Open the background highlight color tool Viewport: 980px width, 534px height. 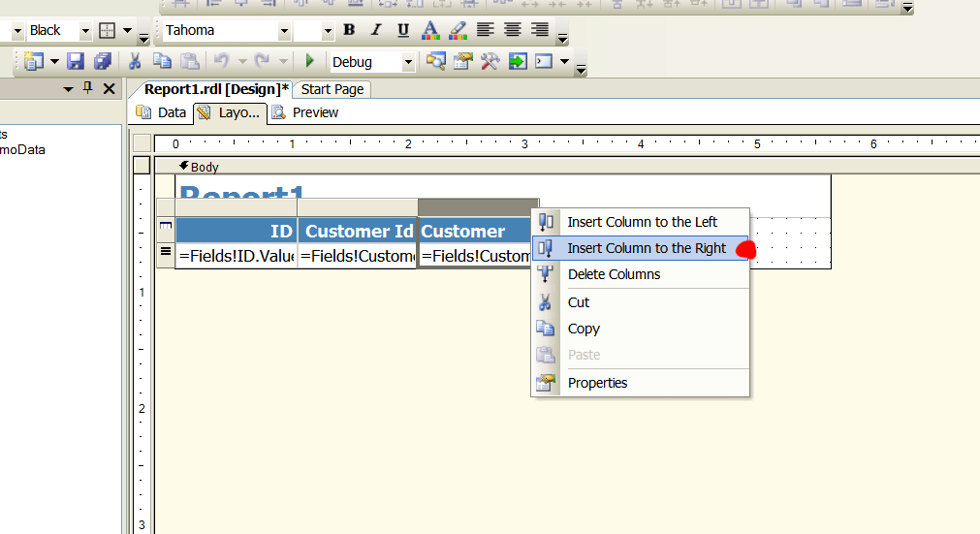point(458,30)
